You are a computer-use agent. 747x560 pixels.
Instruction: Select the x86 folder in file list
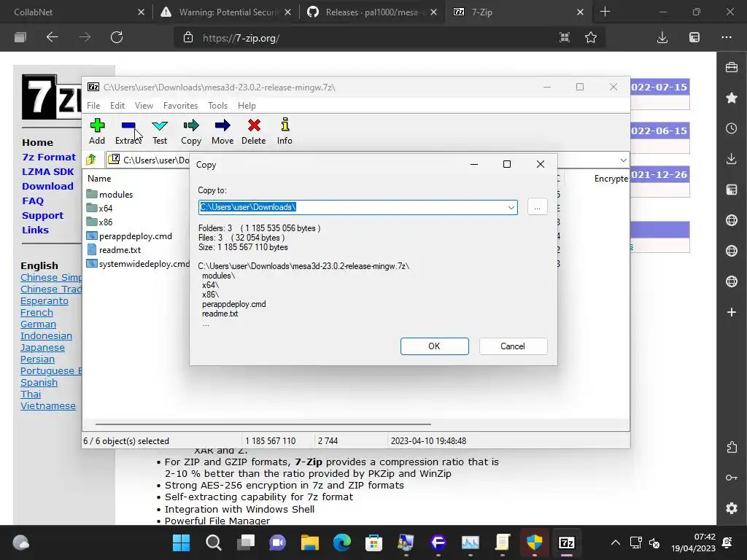coord(99,222)
